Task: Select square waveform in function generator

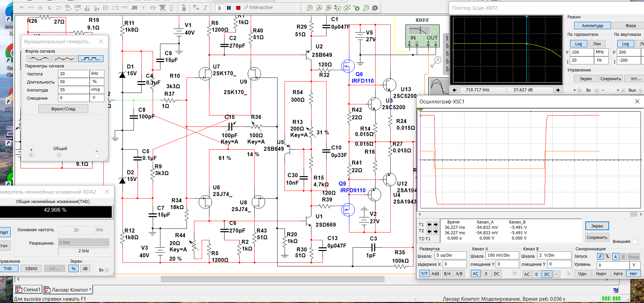Action: click(91, 59)
